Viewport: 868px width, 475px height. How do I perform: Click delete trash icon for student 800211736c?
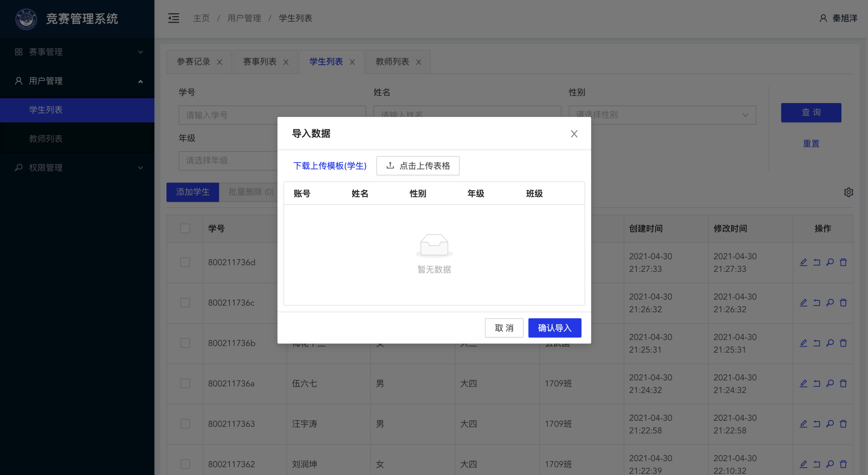pos(843,303)
